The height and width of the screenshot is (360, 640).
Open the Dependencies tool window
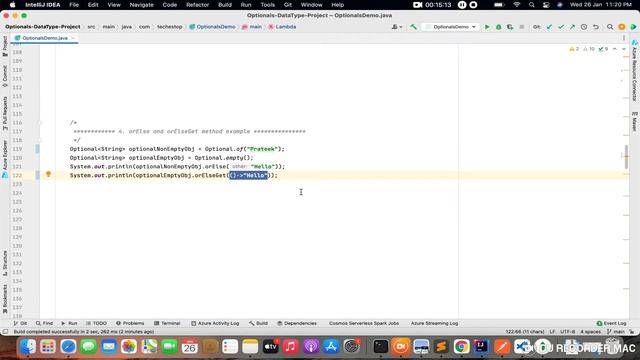point(297,323)
